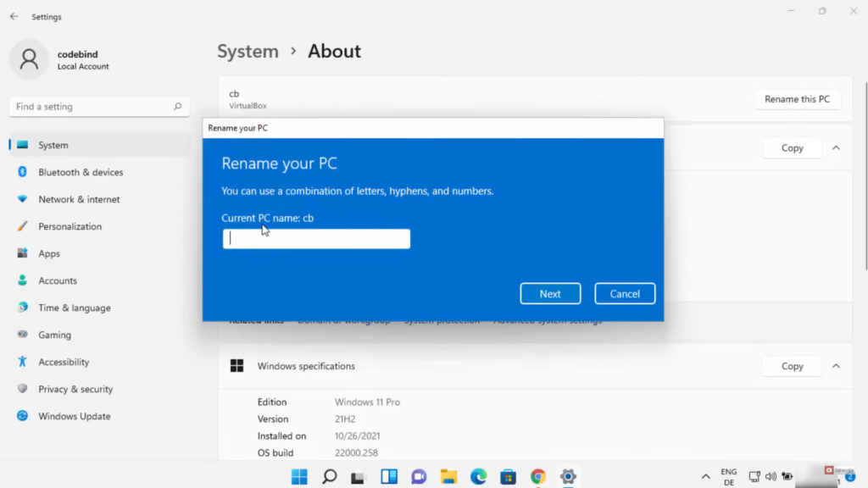
Task: Click the new PC name text field
Action: click(316, 239)
